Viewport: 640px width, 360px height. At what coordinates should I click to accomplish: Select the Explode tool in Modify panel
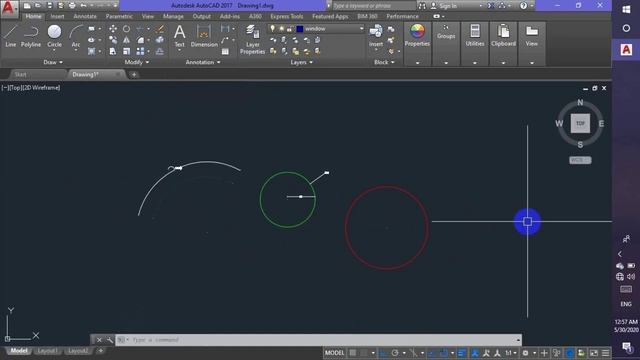click(160, 40)
